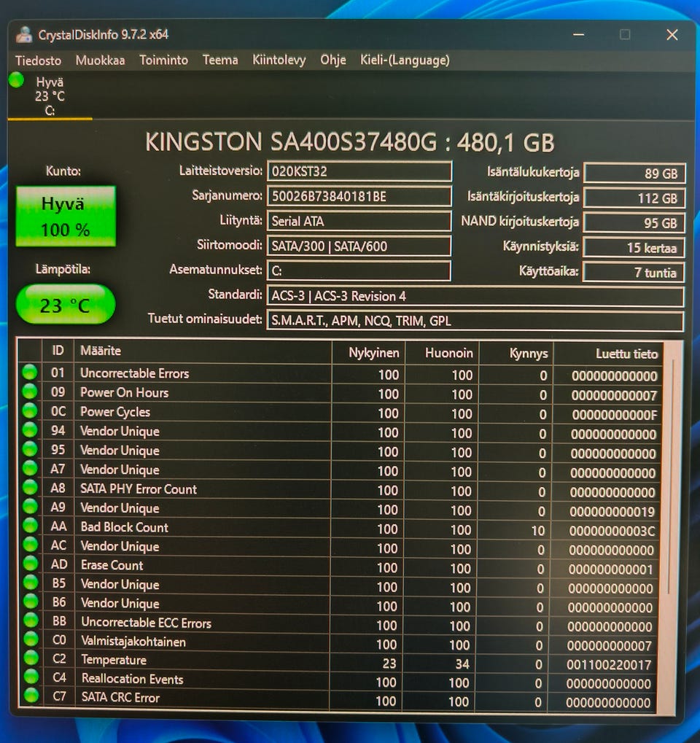The height and width of the screenshot is (743, 700).
Task: Minimize the CrystalDiskInfo window
Action: pos(579,34)
